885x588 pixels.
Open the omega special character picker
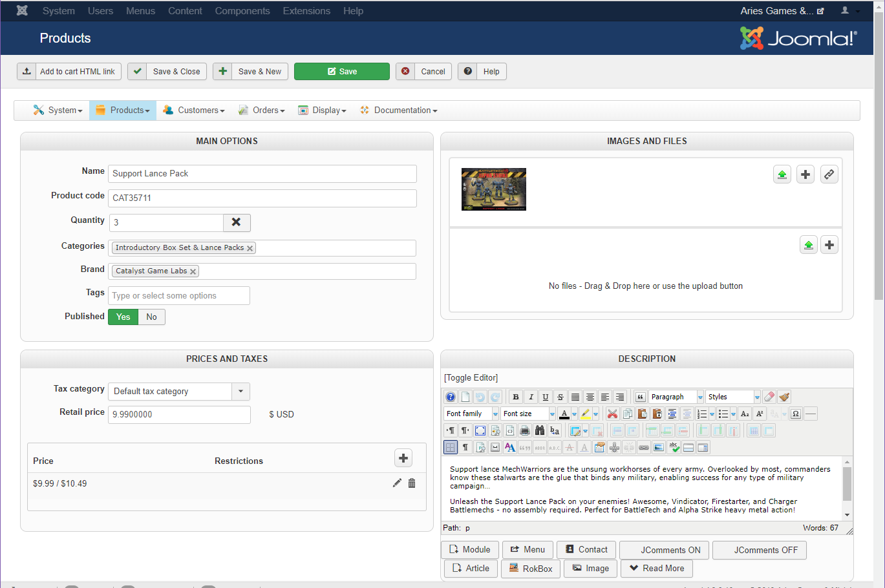(796, 414)
